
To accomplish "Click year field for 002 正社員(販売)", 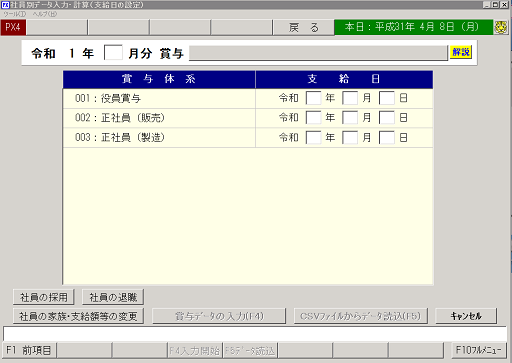I will click(x=313, y=118).
